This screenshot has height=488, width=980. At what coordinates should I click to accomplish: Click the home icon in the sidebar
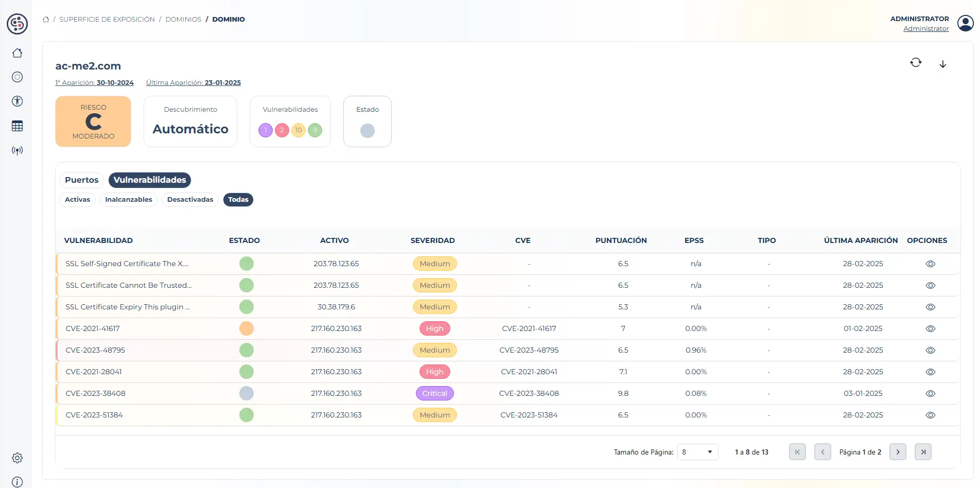point(17,53)
